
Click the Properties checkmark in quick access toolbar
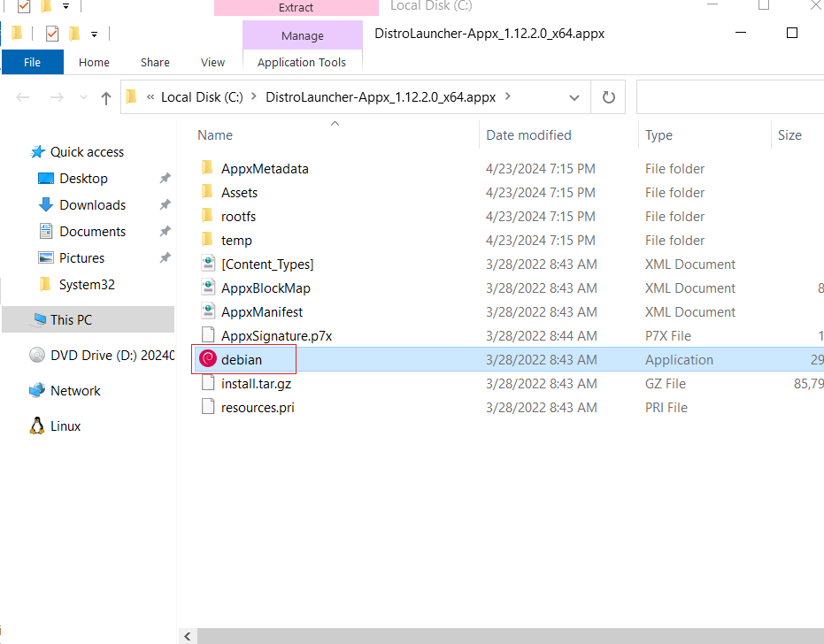(52, 34)
